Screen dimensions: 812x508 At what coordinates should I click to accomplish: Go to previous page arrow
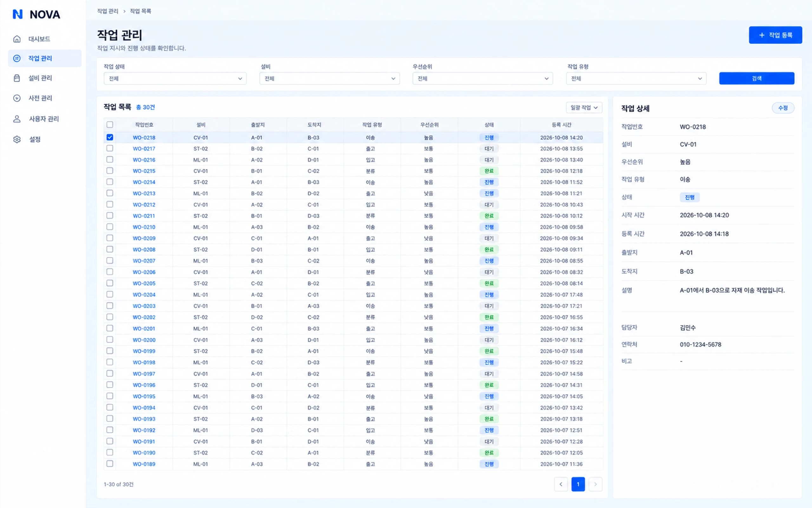pyautogui.click(x=561, y=484)
